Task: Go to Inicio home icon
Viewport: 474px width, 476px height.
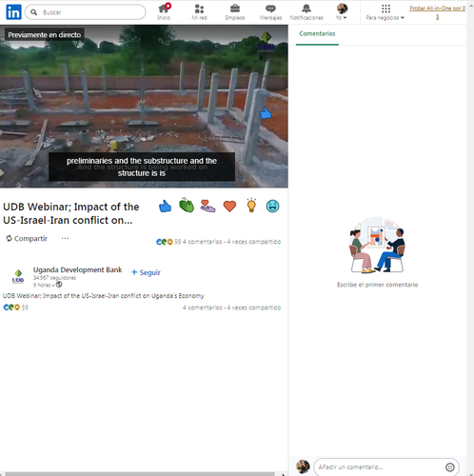Action: click(x=164, y=11)
